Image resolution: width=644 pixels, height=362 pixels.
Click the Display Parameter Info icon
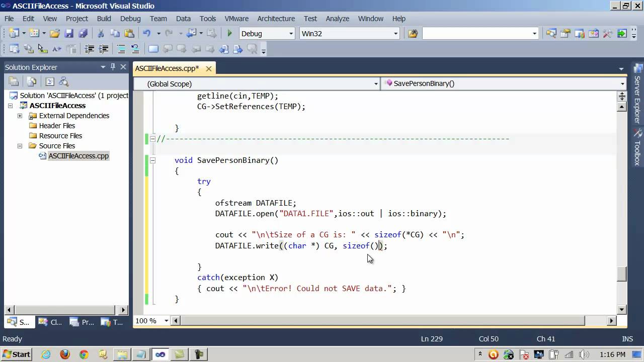pyautogui.click(x=29, y=49)
